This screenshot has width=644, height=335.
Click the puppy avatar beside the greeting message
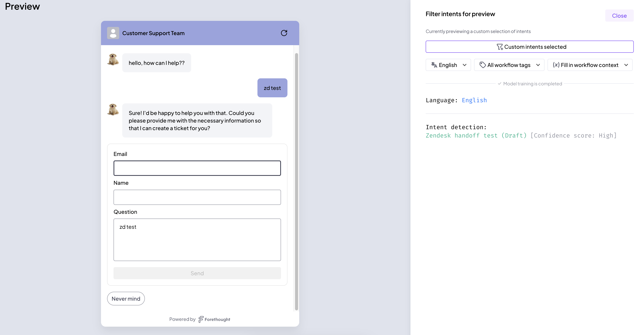point(113,59)
